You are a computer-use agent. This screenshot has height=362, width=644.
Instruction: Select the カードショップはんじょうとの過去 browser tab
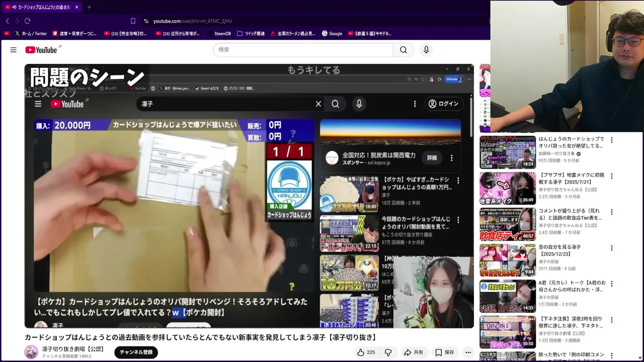click(x=42, y=7)
